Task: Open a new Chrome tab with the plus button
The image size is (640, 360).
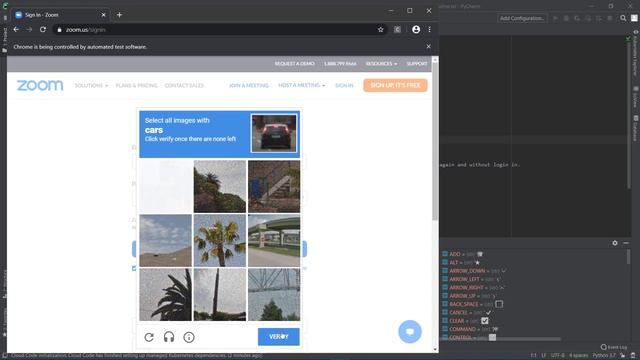Action: [119, 15]
